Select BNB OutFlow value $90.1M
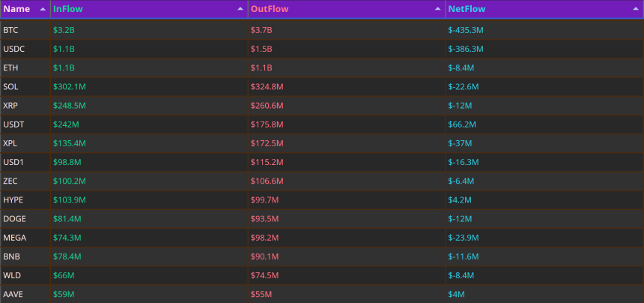 tap(264, 256)
